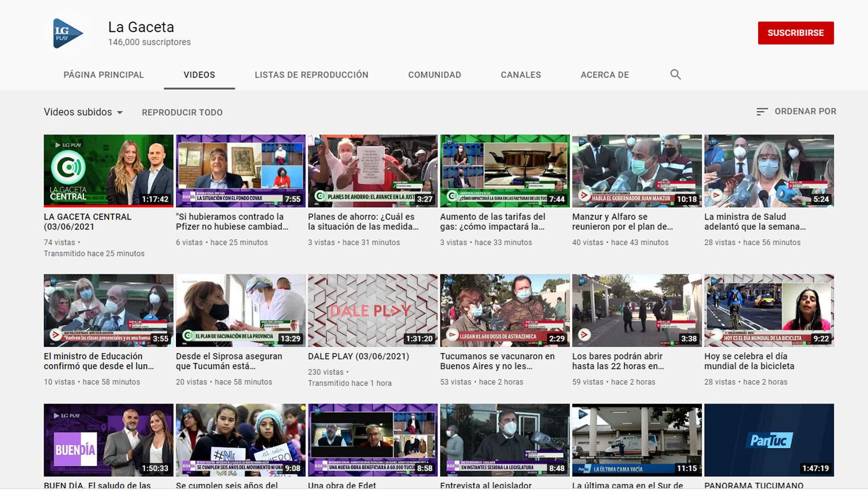Open La última cama vacía thumbnail lasting 11:15
This screenshot has width=868, height=492.
click(x=637, y=440)
